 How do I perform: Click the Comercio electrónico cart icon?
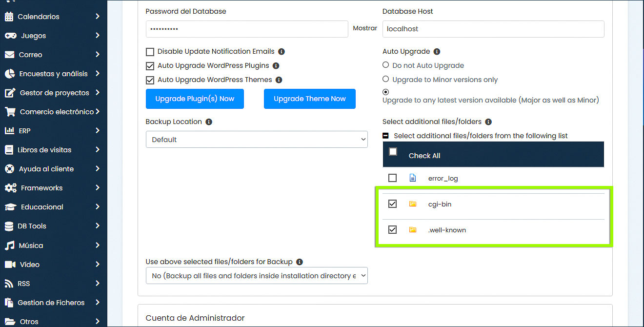(x=10, y=112)
